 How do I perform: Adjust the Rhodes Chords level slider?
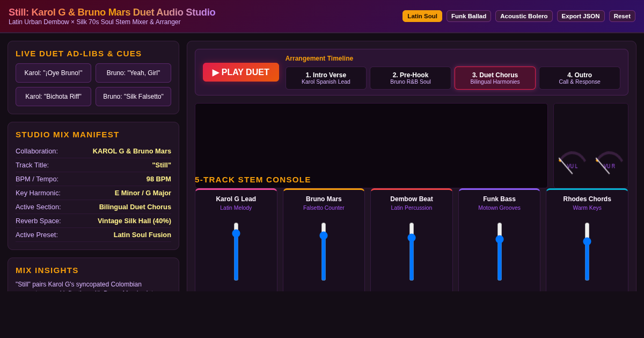coord(587,252)
